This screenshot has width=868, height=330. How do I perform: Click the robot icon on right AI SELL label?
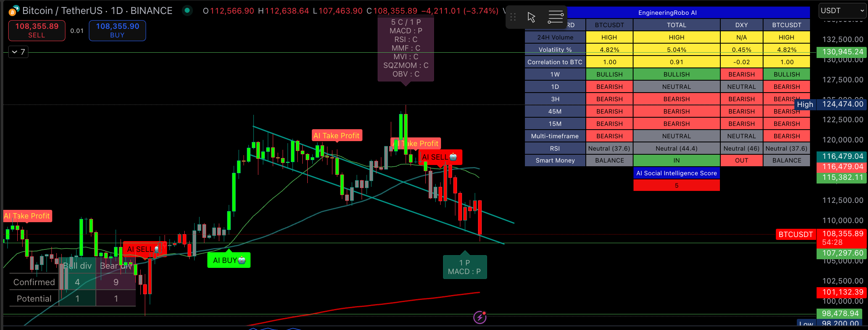click(453, 157)
